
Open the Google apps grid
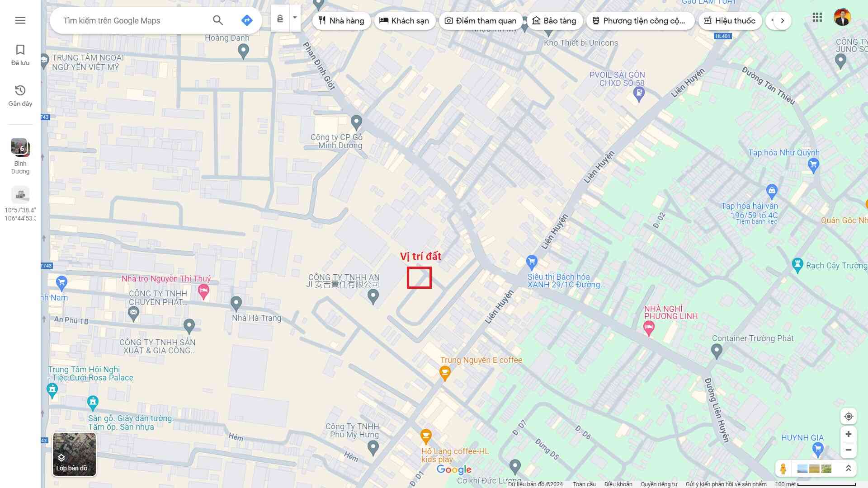(x=817, y=18)
